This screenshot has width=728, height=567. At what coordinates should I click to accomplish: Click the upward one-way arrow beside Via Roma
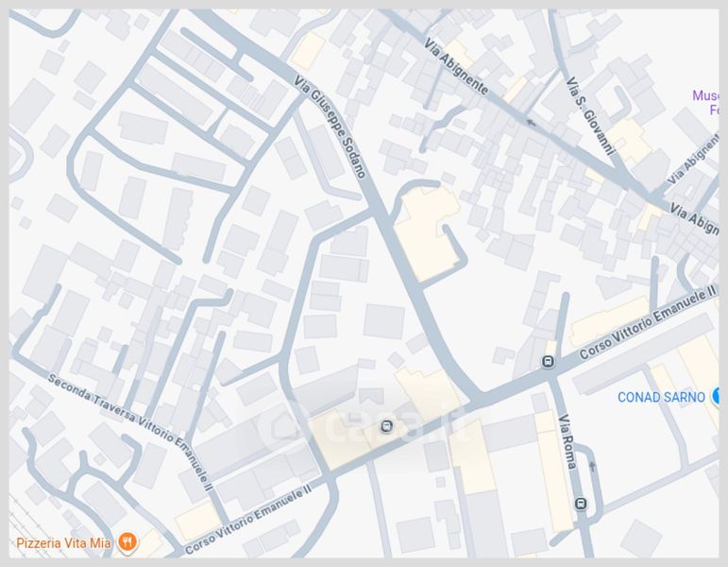[592, 466]
